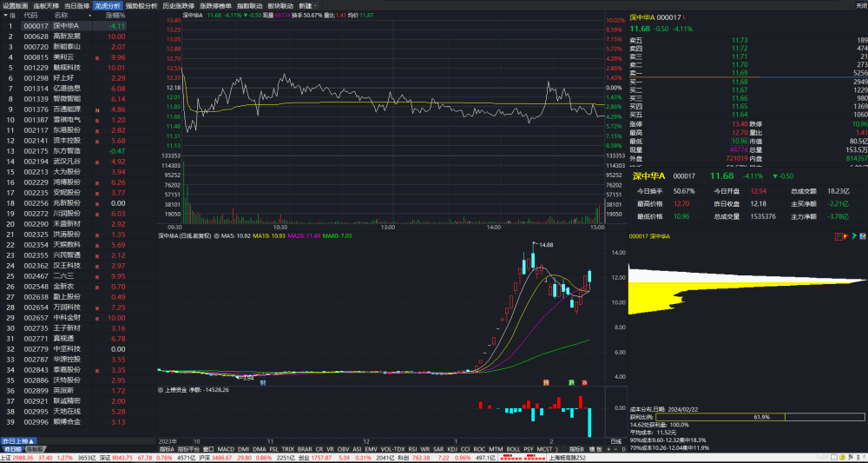The image size is (868, 463).
Task: Apply the RSI indicator
Action: [x=412, y=448]
